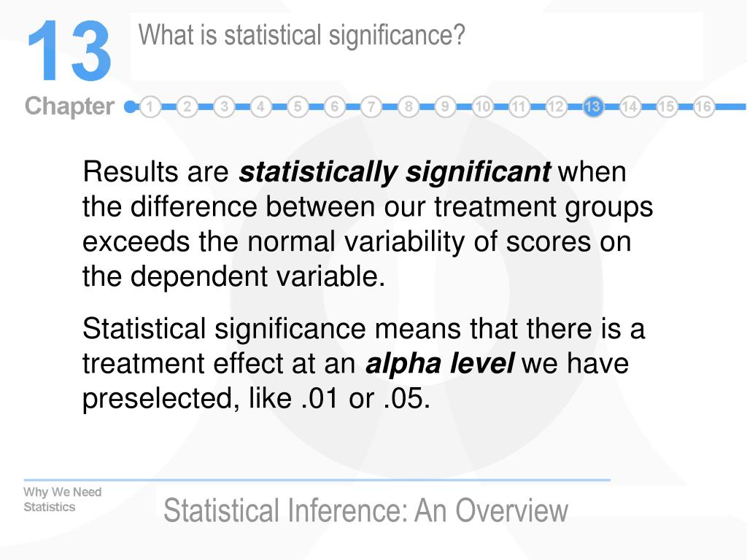Click 'Statistical Inference: An Overview' footer title
Image resolution: width=747 pixels, height=560 pixels.
tap(366, 510)
